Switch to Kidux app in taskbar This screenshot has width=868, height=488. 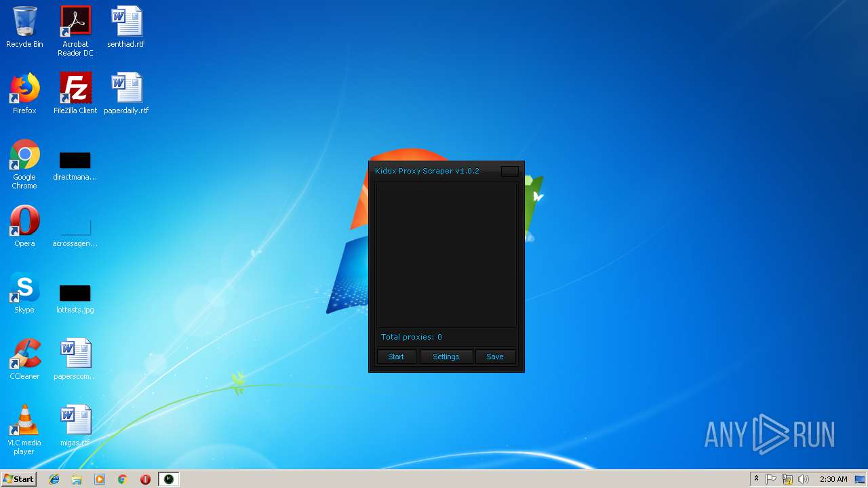[x=168, y=479]
